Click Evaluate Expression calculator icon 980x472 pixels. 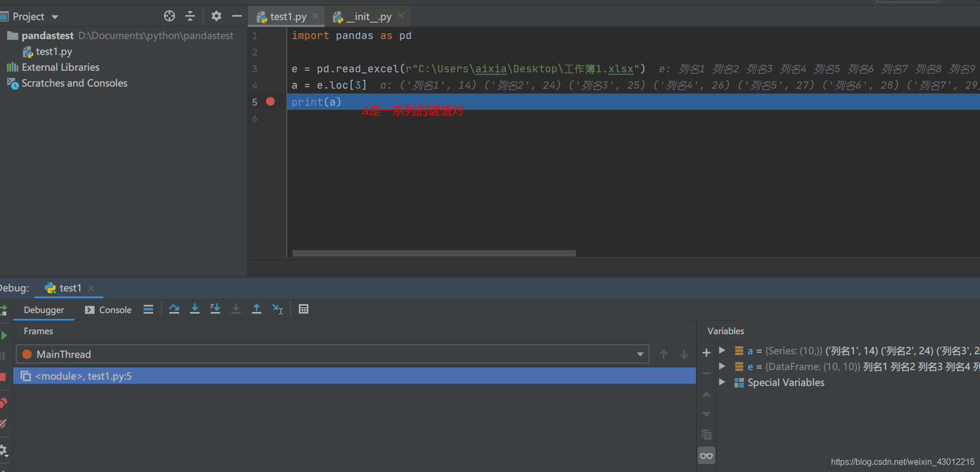[x=304, y=309]
